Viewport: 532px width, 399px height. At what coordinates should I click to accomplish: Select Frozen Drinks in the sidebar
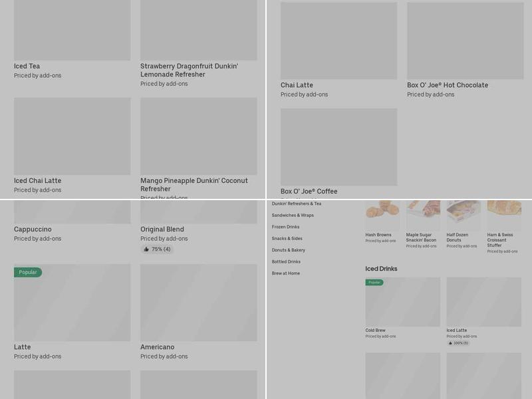285,227
